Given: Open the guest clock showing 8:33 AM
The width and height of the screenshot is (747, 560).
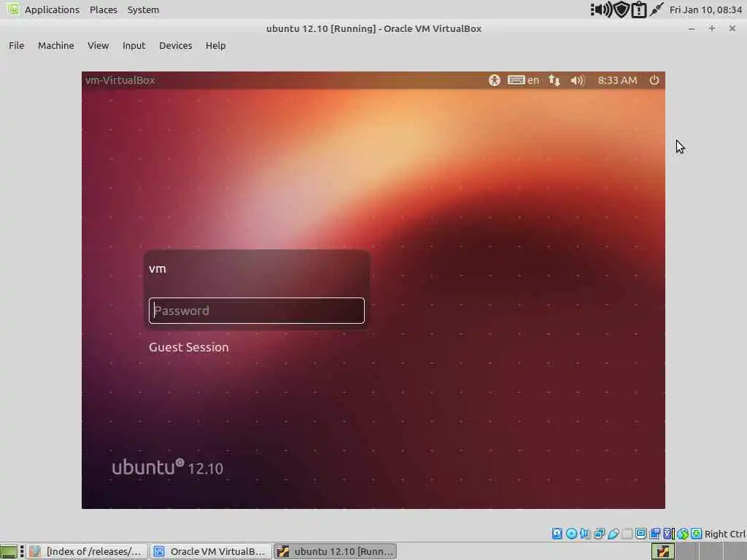Looking at the screenshot, I should coord(617,80).
